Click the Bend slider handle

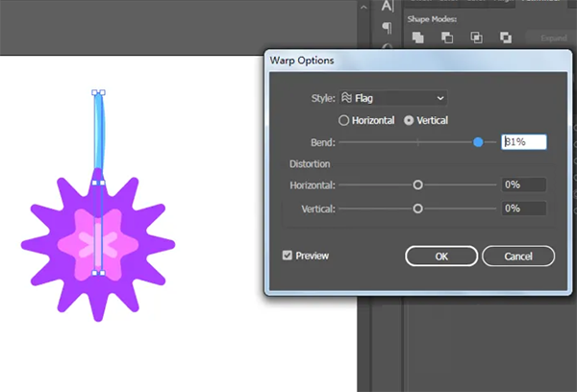coord(478,142)
